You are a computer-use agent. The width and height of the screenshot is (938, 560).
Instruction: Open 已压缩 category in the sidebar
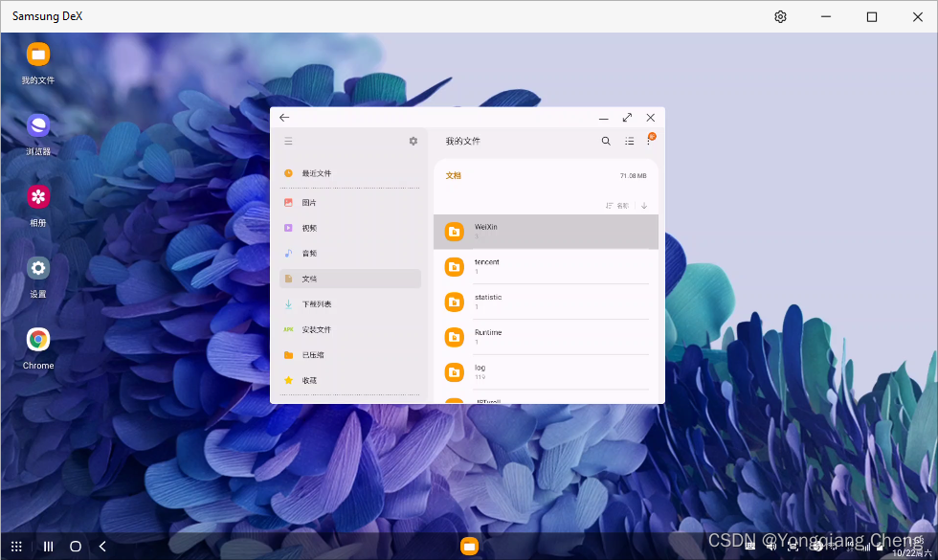350,355
